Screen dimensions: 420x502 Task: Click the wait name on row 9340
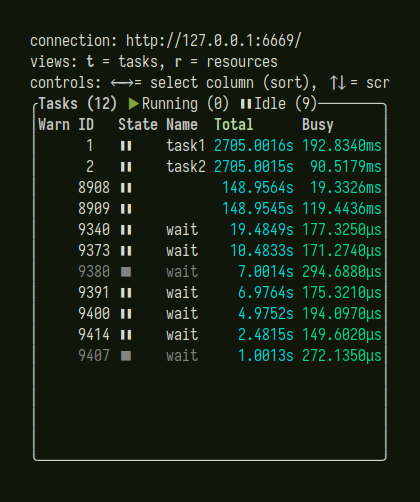182,230
